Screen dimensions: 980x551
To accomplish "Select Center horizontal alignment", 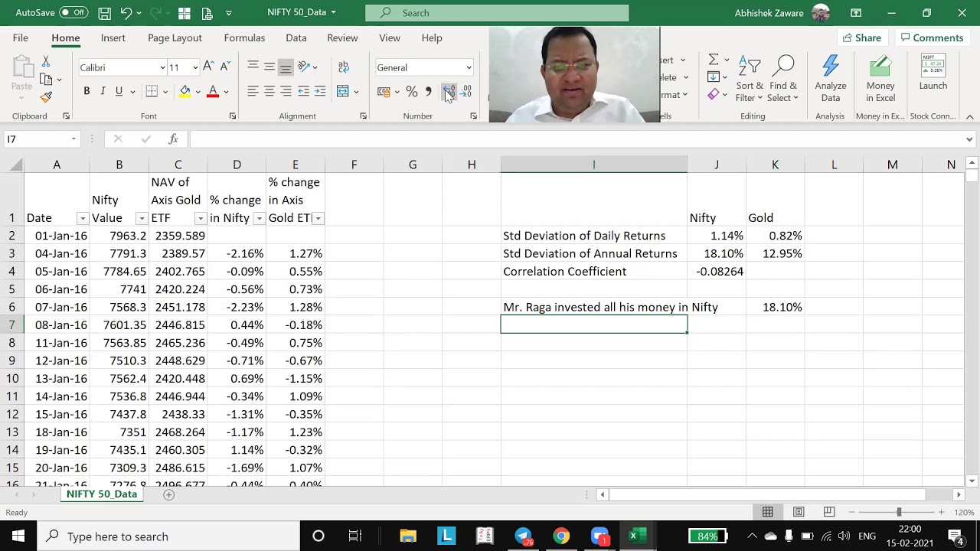I will coord(269,91).
